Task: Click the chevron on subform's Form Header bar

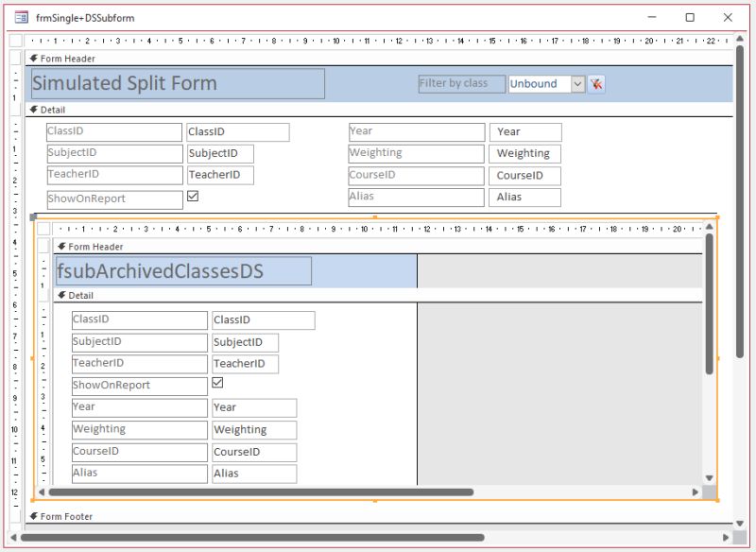Action: [x=60, y=247]
